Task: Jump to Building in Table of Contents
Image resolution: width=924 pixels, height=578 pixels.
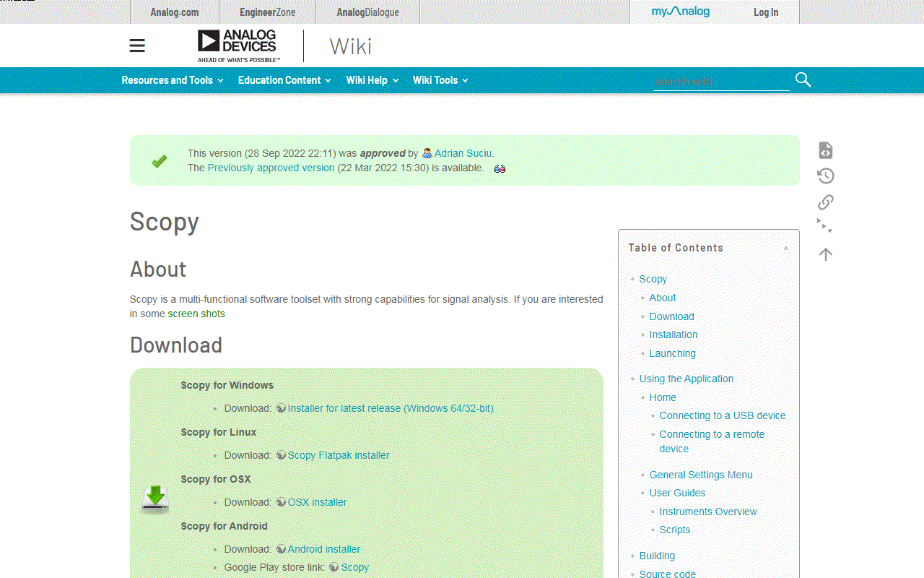Action: (x=657, y=556)
